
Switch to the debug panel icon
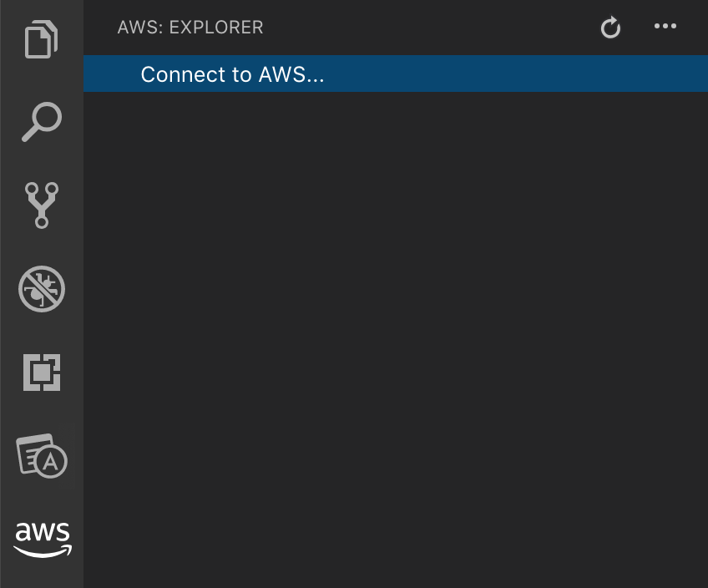point(42,289)
